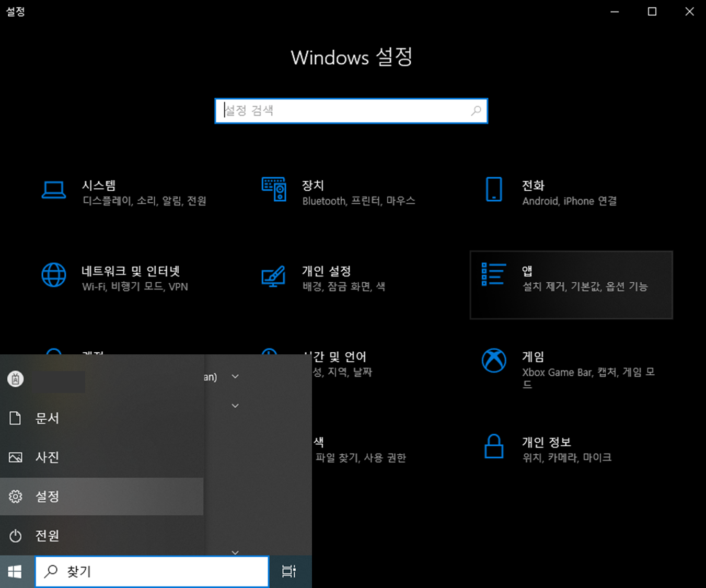Click the text "파일 찾기, 사용 권한"
Image resolution: width=706 pixels, height=588 pixels.
(361, 458)
